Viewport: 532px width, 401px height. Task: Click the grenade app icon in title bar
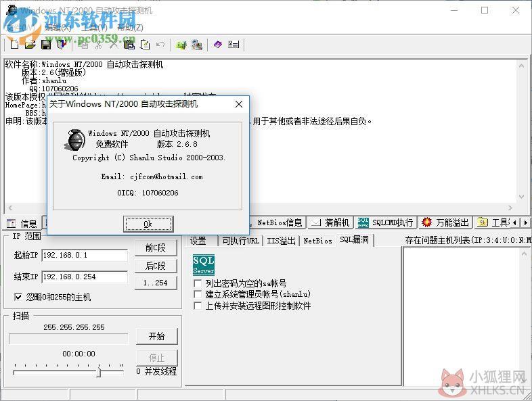pos(12,10)
